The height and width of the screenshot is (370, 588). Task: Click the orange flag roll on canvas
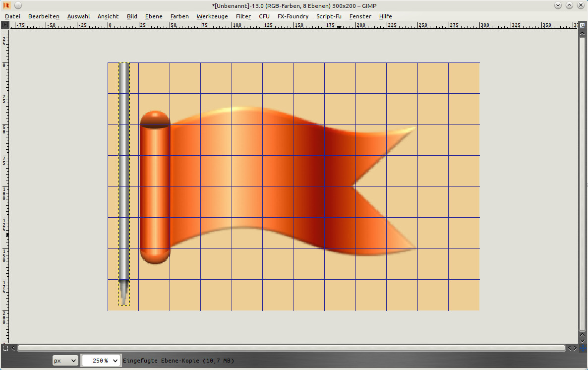155,187
